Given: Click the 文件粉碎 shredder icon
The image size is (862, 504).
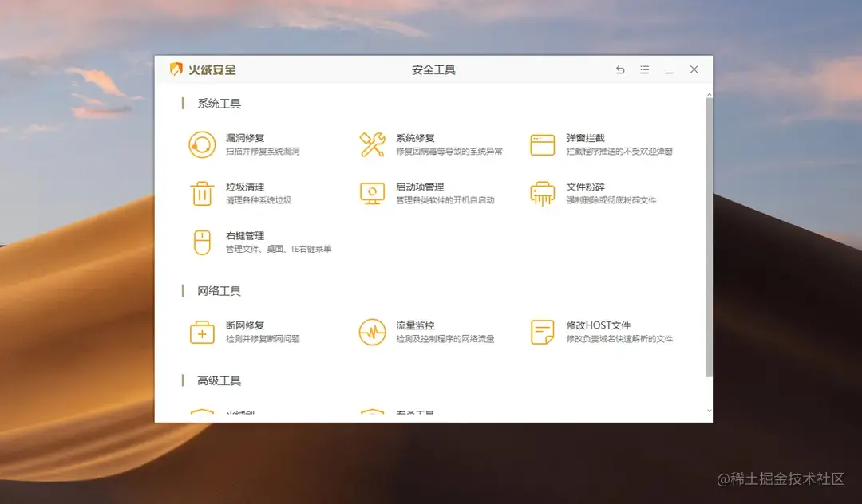Looking at the screenshot, I should [543, 194].
